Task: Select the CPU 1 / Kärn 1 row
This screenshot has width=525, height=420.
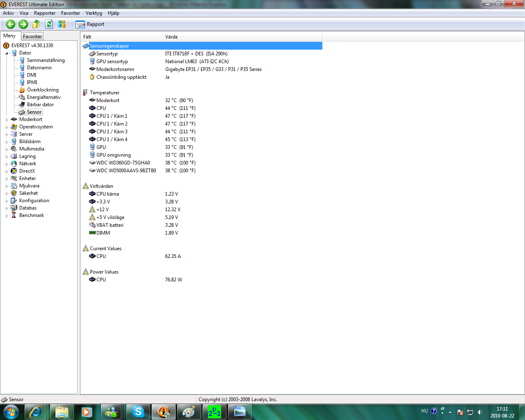Action: coord(202,116)
